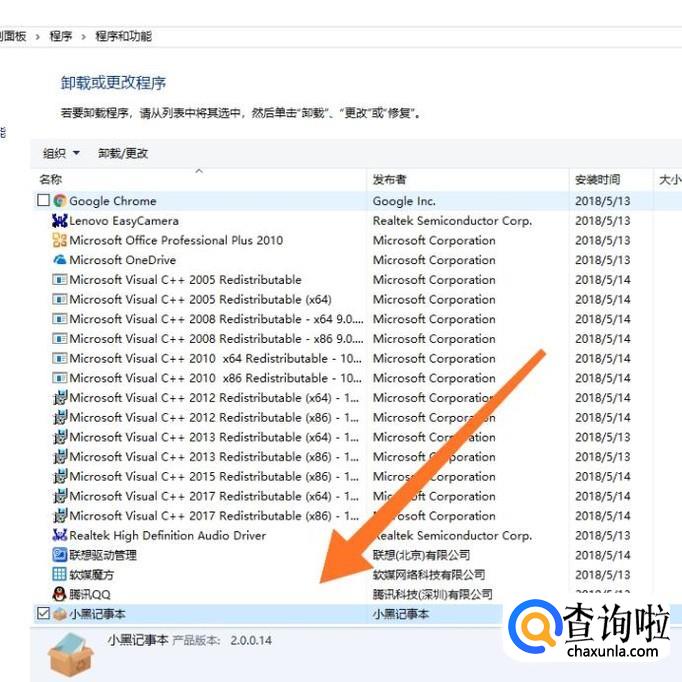The height and width of the screenshot is (682, 682).
Task: Open the 组织 dropdown menu
Action: 61,153
